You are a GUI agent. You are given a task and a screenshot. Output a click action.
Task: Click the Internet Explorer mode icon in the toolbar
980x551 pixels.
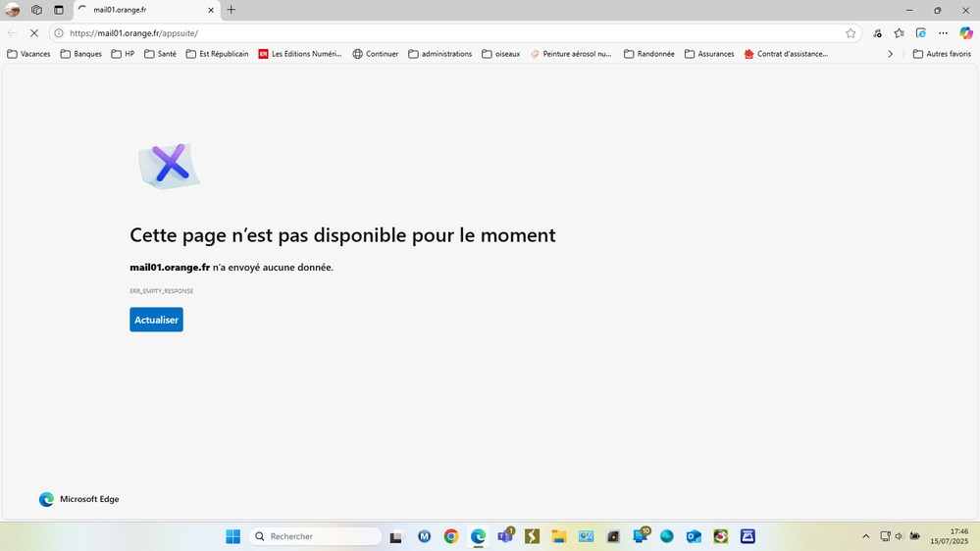[920, 33]
